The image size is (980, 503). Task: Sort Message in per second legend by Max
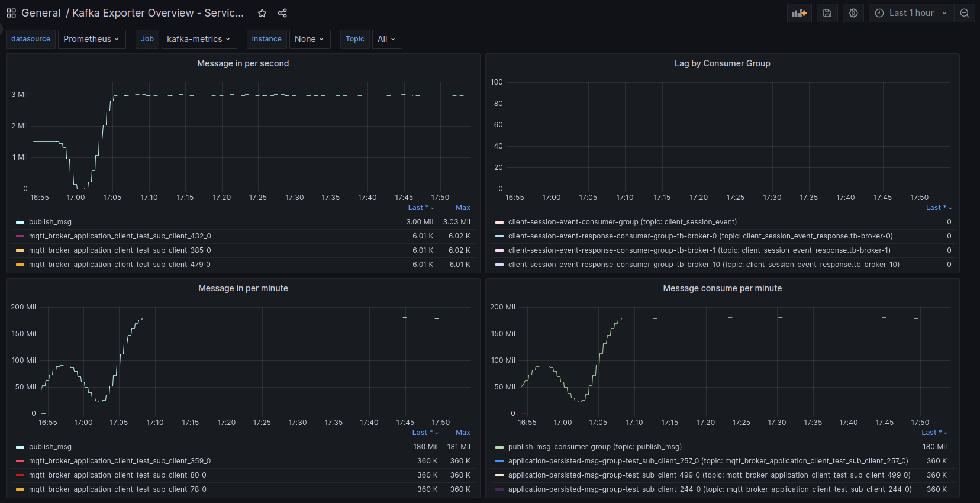tap(463, 208)
